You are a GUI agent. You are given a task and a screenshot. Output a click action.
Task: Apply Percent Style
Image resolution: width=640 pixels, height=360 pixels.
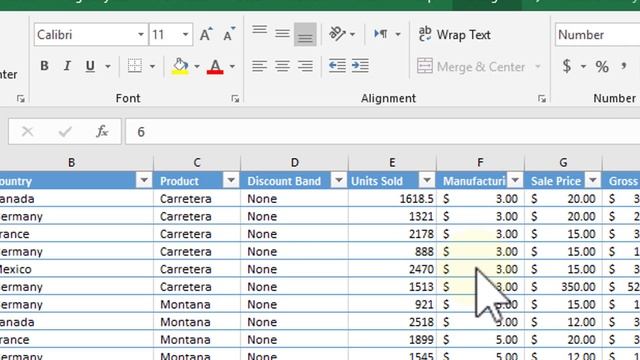[x=602, y=66]
